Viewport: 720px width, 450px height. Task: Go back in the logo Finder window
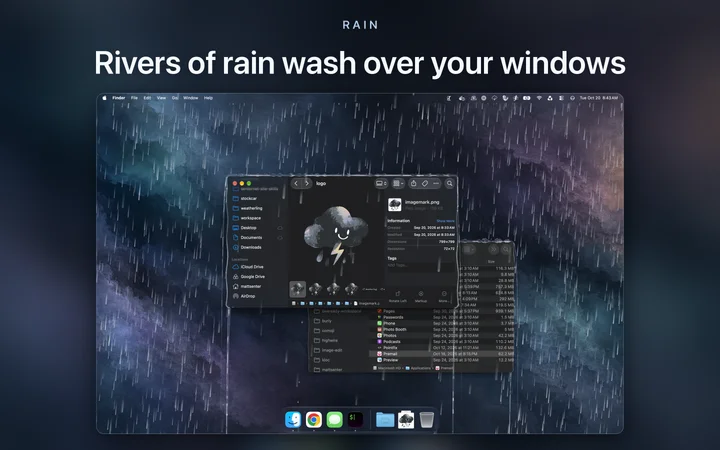tap(296, 183)
